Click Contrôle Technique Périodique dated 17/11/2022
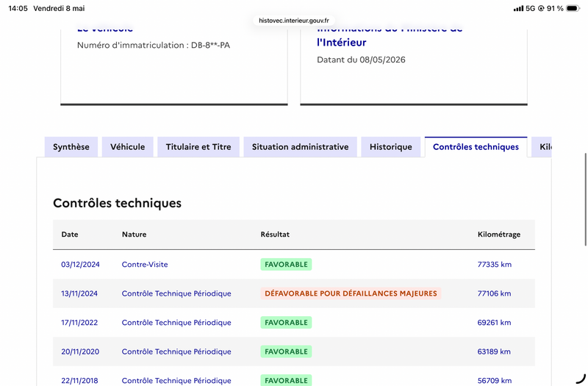 176,323
